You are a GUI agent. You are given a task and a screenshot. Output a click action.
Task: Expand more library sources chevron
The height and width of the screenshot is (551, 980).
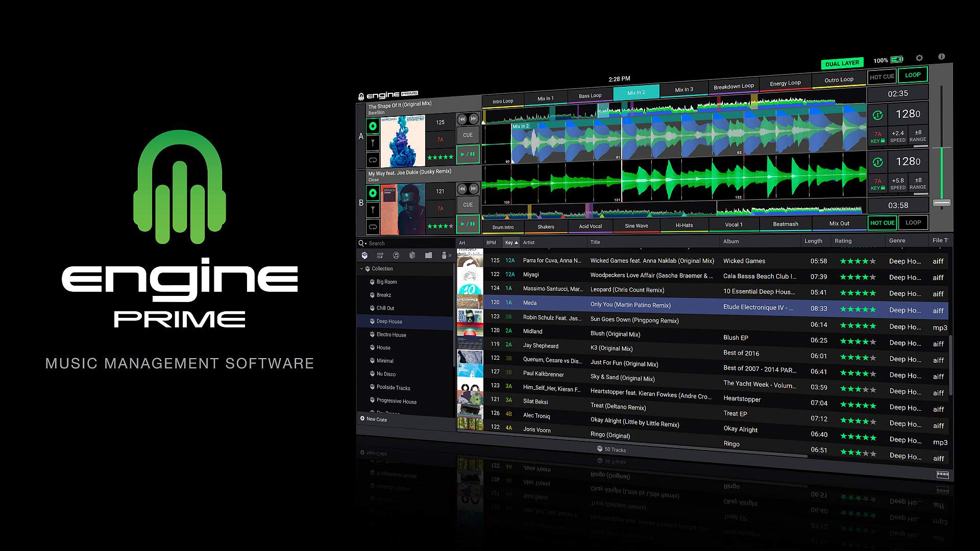450,256
